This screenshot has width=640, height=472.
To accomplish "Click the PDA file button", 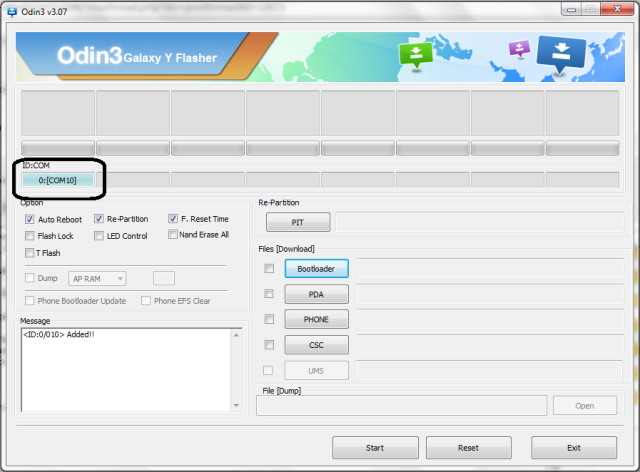I will click(x=316, y=294).
